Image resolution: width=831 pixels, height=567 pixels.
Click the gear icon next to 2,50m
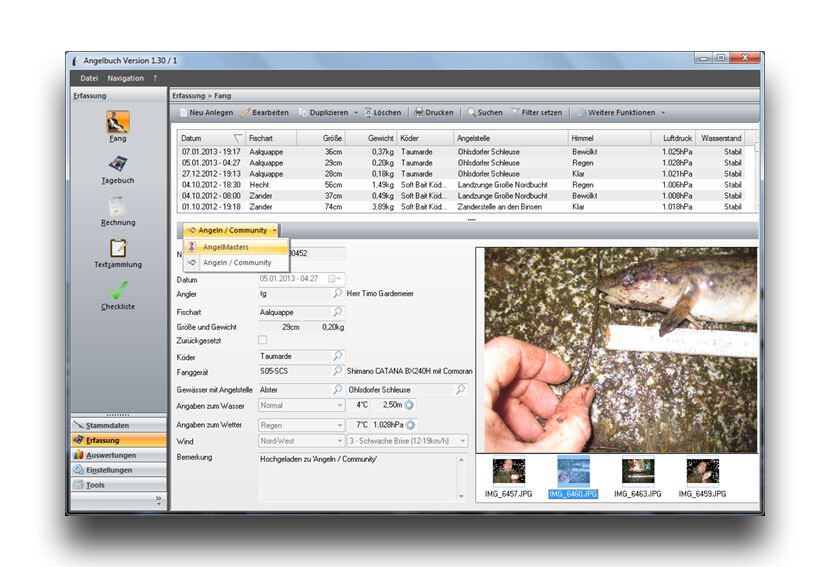point(409,405)
